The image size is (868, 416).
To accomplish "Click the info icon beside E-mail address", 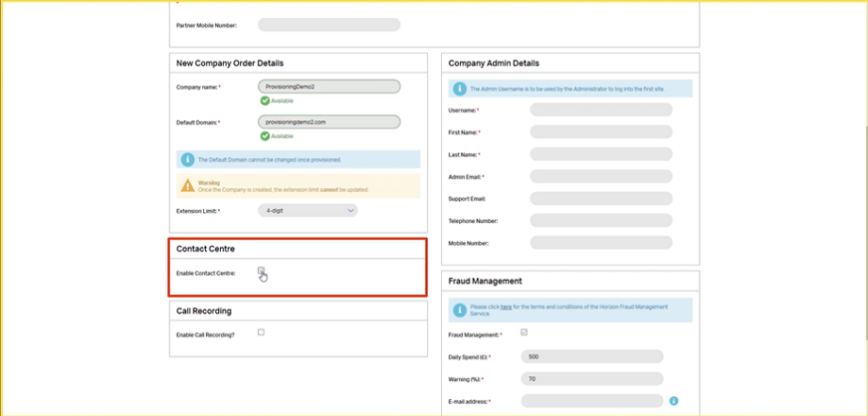I will [x=673, y=401].
